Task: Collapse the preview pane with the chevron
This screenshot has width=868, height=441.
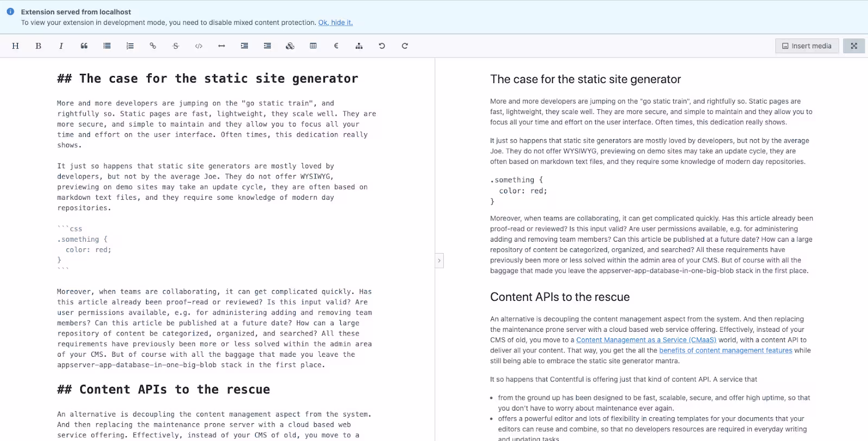Action: point(439,261)
